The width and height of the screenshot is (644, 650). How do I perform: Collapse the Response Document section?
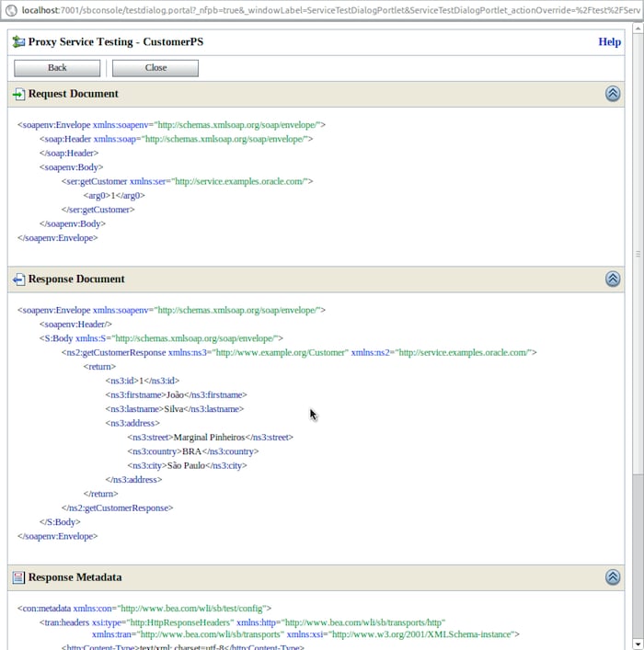613,279
